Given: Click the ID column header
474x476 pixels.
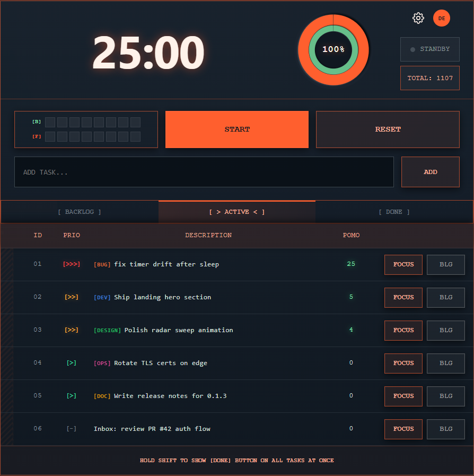Looking at the screenshot, I should 38,235.
